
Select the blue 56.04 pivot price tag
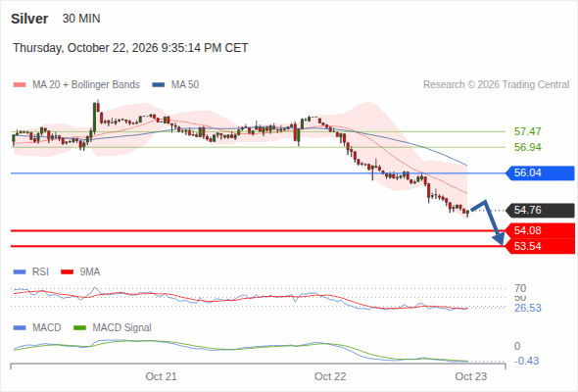click(540, 172)
